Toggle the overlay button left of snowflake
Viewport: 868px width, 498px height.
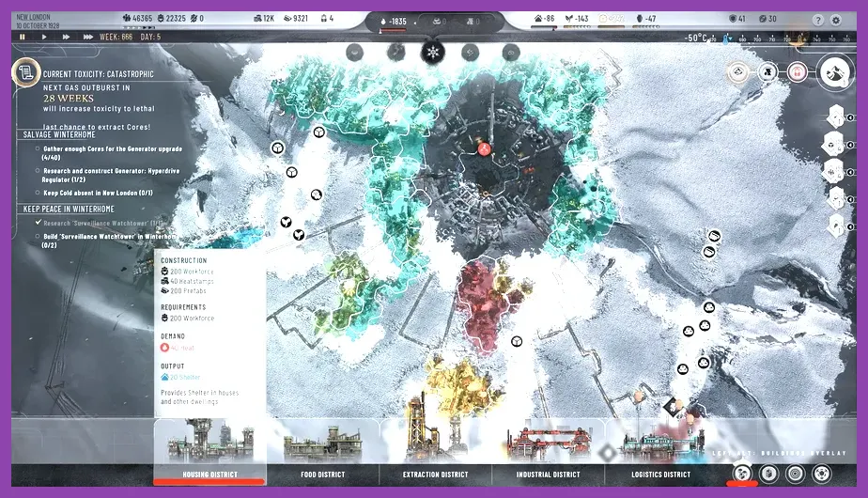pos(395,53)
